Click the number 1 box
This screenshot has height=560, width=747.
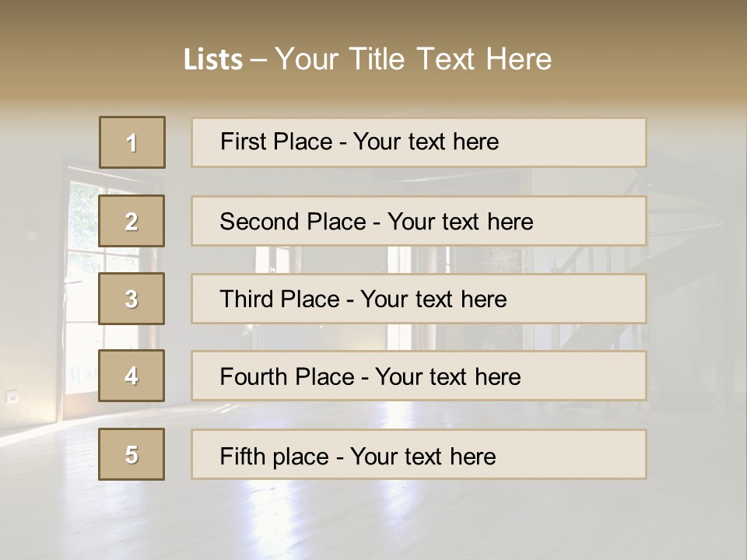pos(132,142)
